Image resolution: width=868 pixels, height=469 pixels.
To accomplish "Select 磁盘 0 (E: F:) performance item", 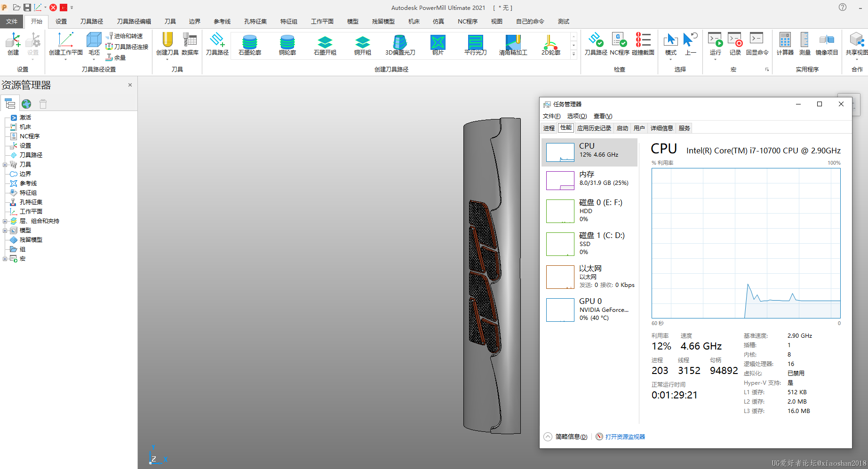I will [x=589, y=211].
